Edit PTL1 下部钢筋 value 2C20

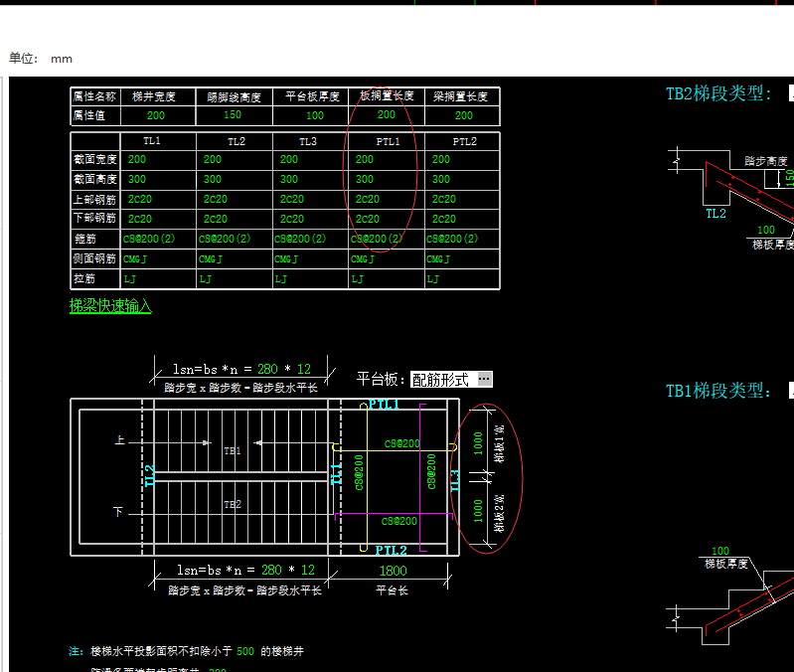click(x=367, y=220)
